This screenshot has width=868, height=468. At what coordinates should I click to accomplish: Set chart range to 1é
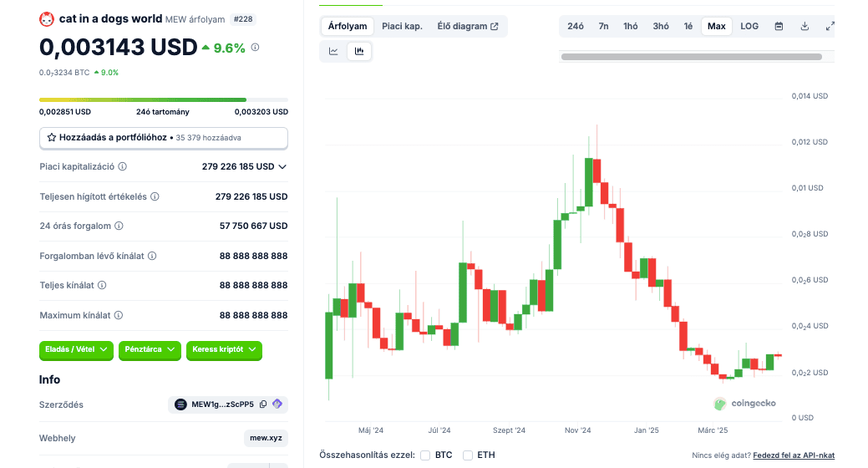pos(688,26)
